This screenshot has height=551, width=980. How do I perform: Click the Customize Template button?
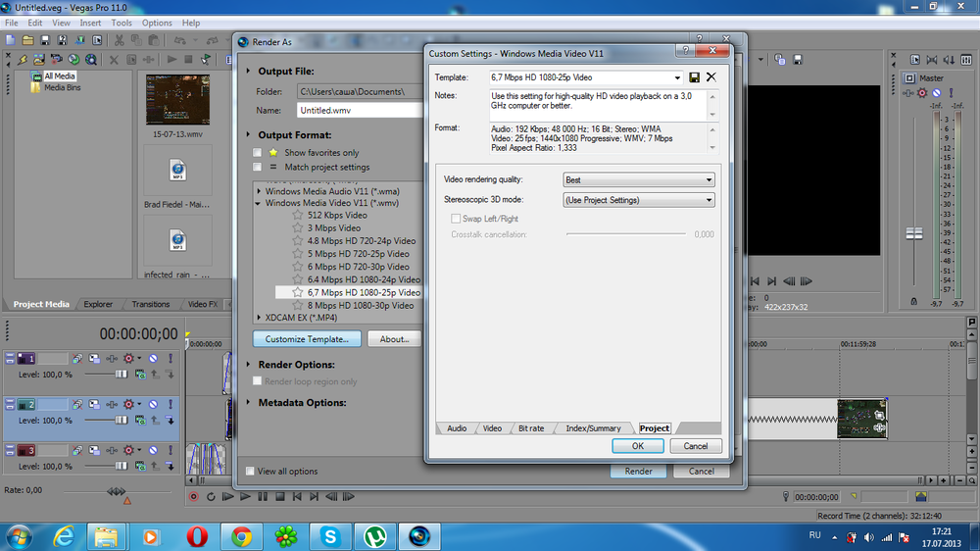coord(307,339)
